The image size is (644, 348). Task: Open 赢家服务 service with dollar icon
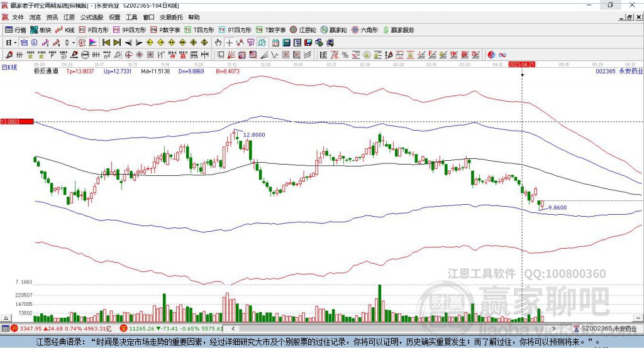click(398, 30)
